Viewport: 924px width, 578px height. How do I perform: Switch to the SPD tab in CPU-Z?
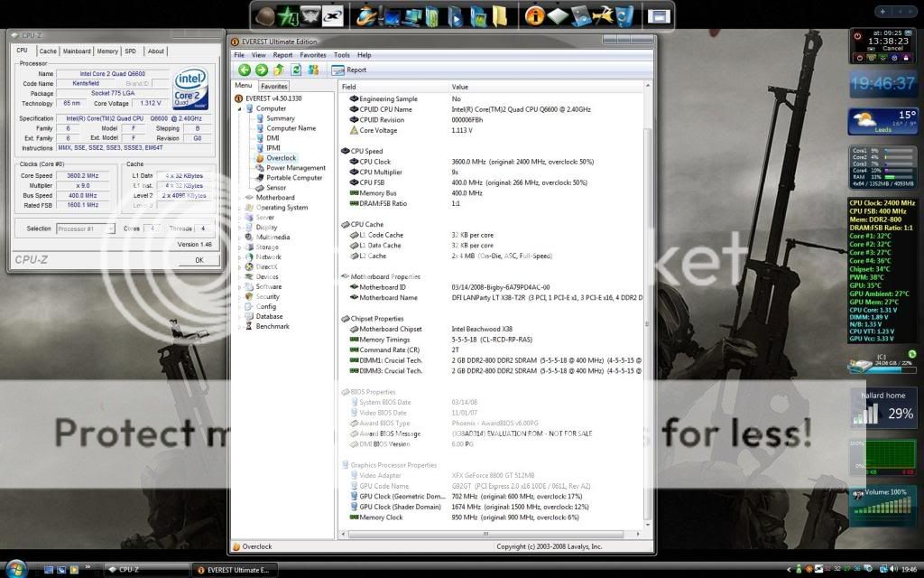click(130, 51)
